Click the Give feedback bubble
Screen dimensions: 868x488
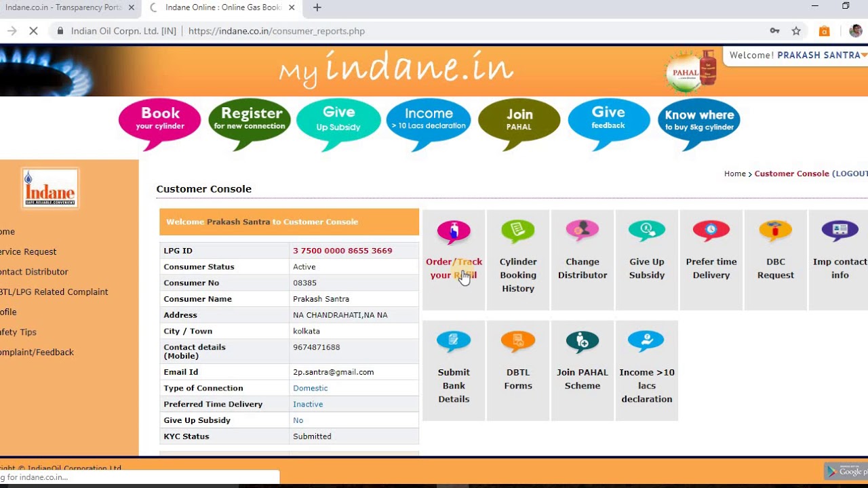click(608, 123)
